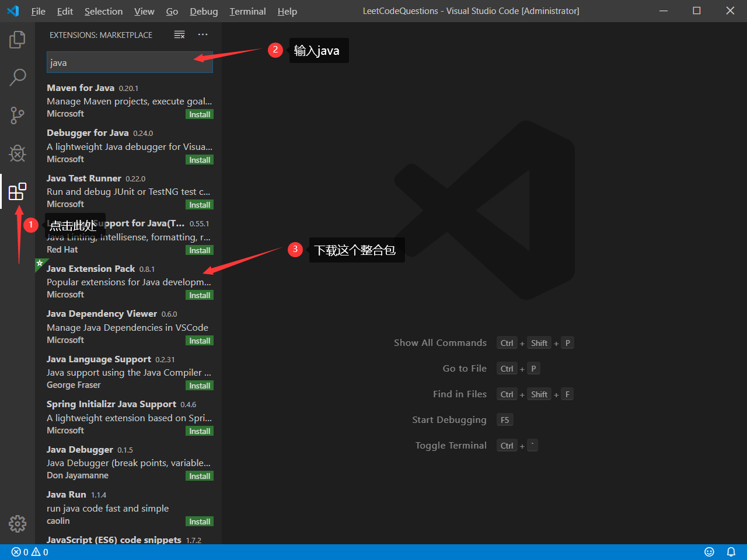The width and height of the screenshot is (747, 560).
Task: Click inside the extension search box
Action: tap(130, 62)
